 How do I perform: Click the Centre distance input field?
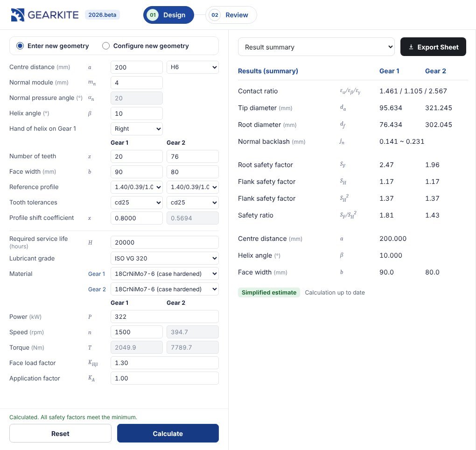click(x=137, y=67)
